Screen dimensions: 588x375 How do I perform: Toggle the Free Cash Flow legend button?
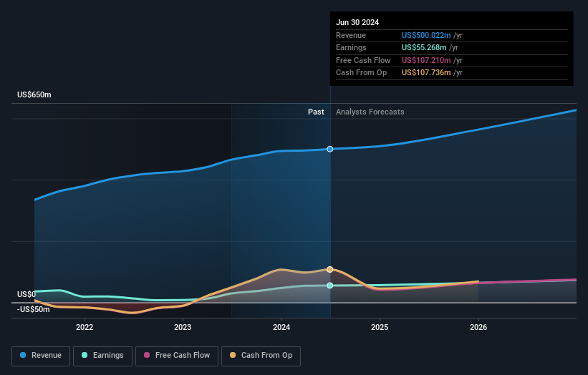point(177,356)
